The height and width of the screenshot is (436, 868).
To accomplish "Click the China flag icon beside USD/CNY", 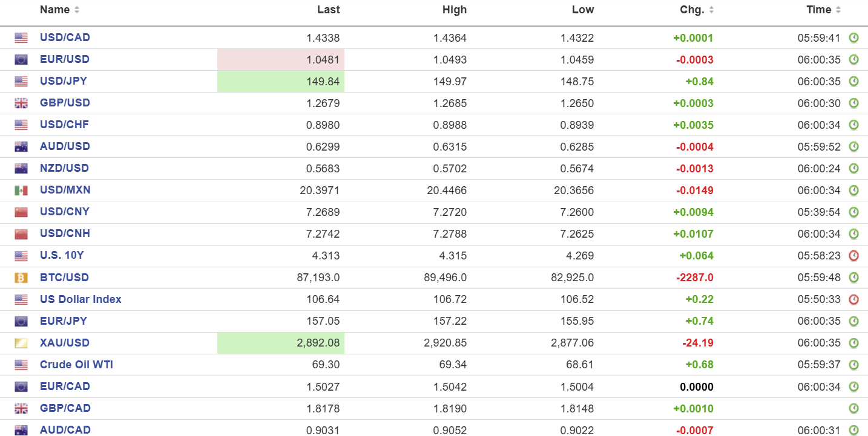I will [x=21, y=212].
